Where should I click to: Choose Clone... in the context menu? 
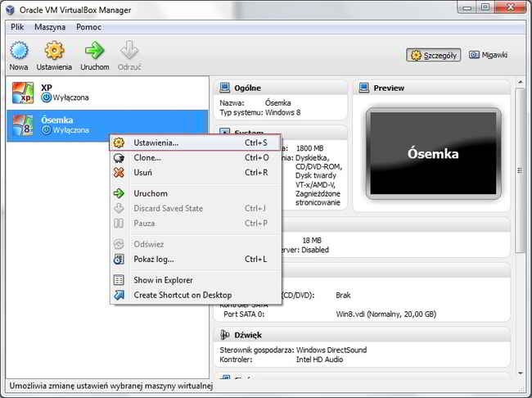point(147,157)
